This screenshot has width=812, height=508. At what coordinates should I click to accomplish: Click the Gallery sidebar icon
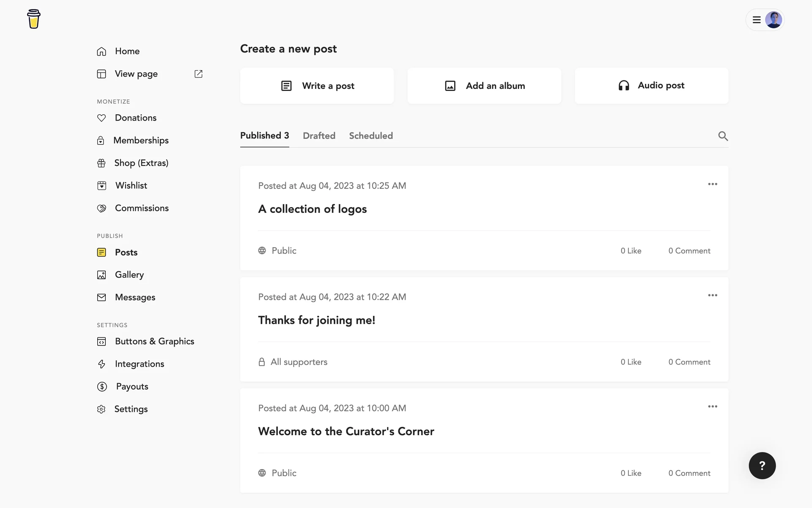point(101,275)
